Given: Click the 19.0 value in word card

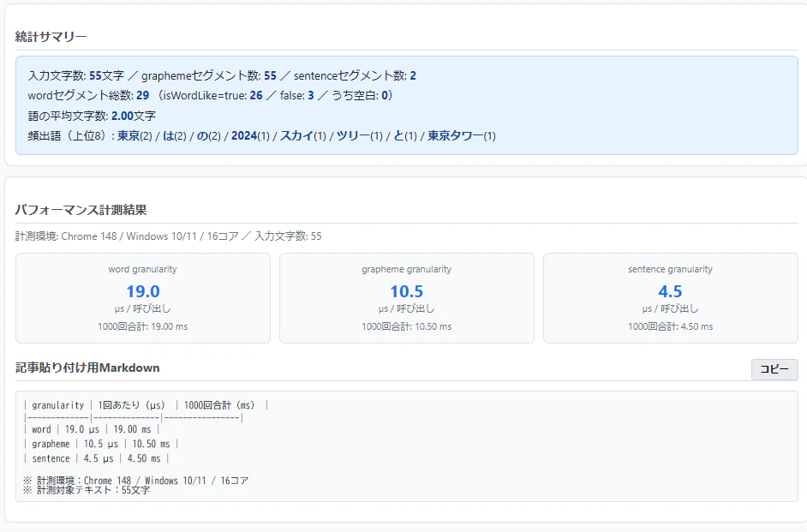Looking at the screenshot, I should tap(143, 291).
